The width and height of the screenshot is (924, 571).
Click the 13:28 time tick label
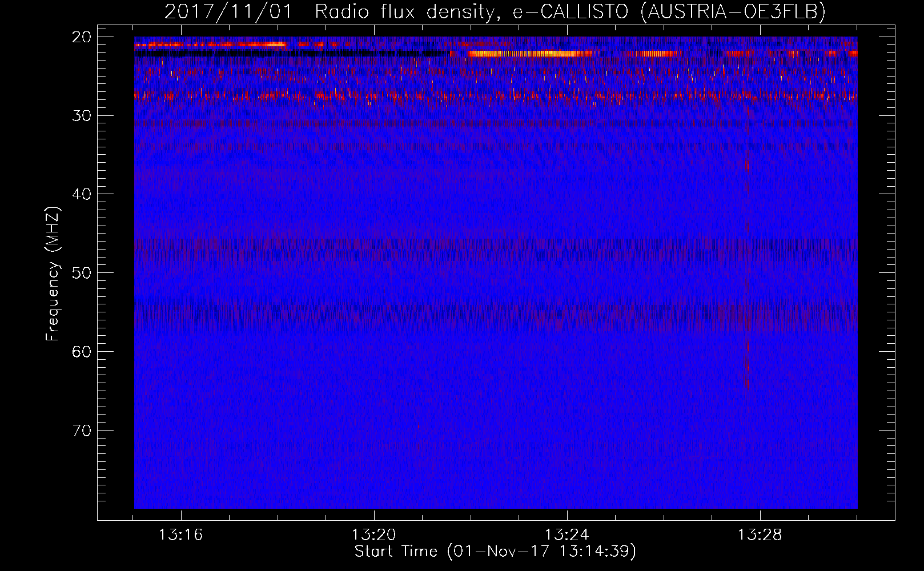coord(760,535)
